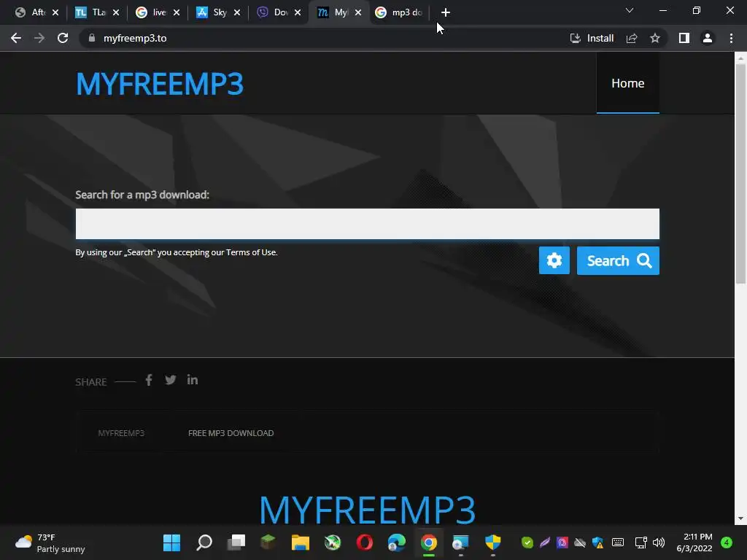
Task: Open the Windows Start menu
Action: [x=171, y=542]
